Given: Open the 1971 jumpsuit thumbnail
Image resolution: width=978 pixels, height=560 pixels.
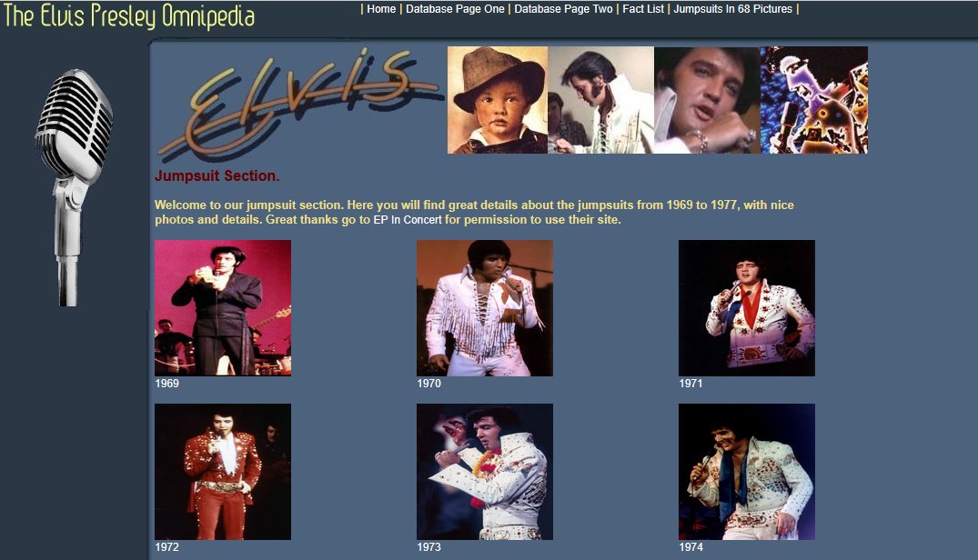Looking at the screenshot, I should (x=747, y=307).
